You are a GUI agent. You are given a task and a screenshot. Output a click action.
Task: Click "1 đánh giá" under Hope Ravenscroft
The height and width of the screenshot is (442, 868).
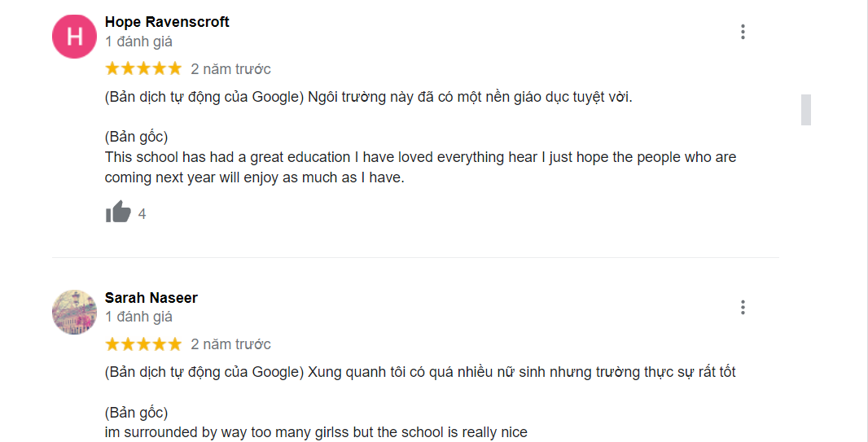[138, 42]
